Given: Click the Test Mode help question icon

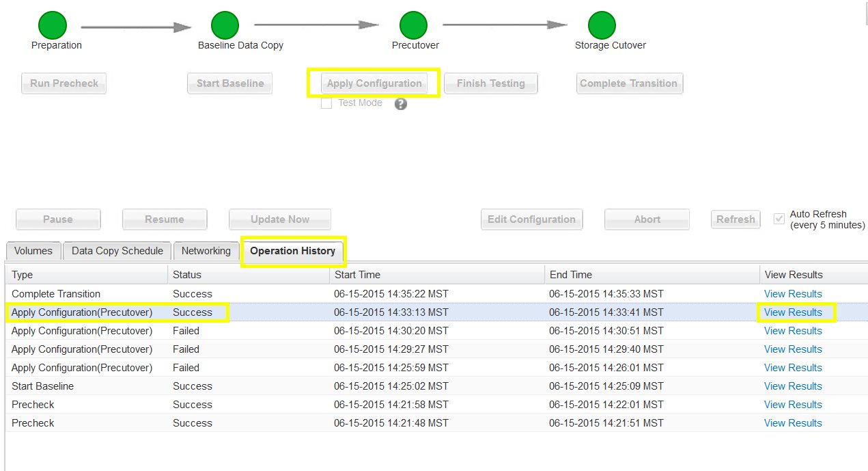Looking at the screenshot, I should (x=401, y=104).
